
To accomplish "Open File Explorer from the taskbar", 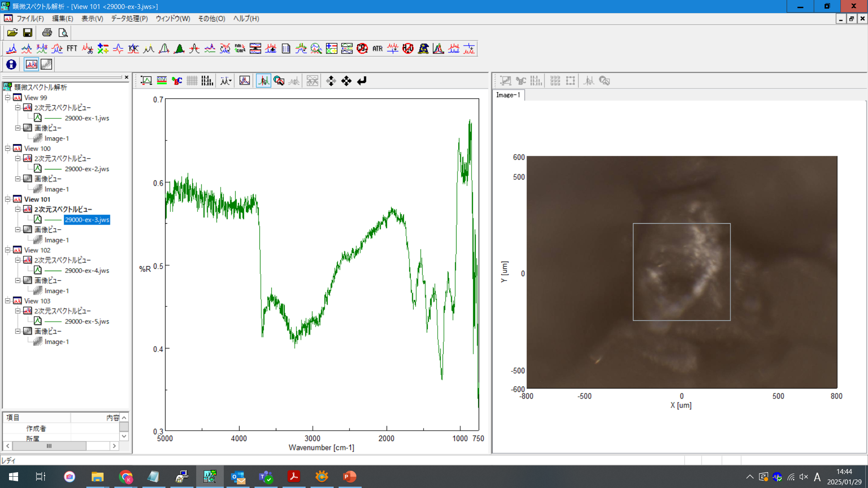I will pyautogui.click(x=97, y=477).
